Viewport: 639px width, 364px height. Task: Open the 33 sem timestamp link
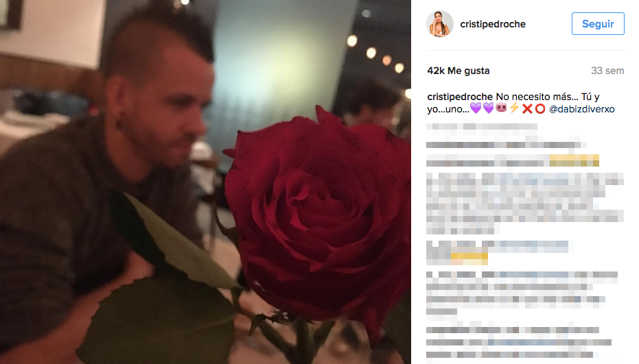(x=607, y=71)
